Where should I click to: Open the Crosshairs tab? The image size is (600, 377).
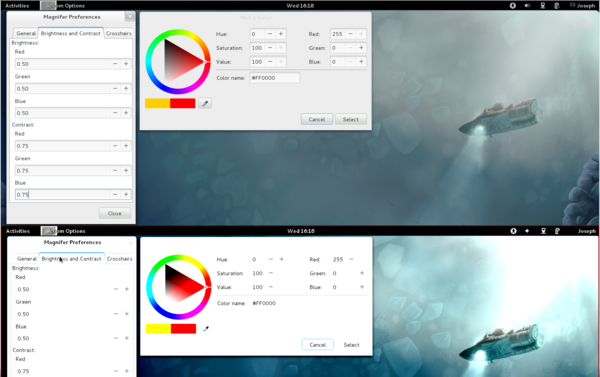(x=119, y=33)
